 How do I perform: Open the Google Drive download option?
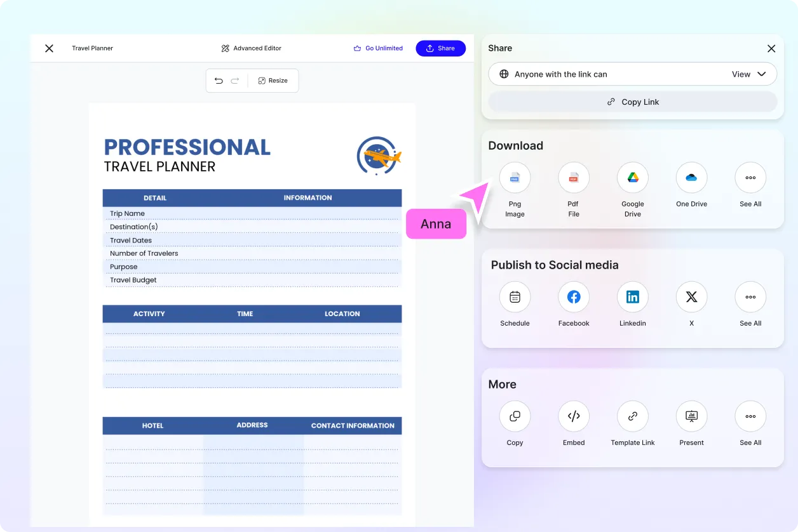pos(632,178)
